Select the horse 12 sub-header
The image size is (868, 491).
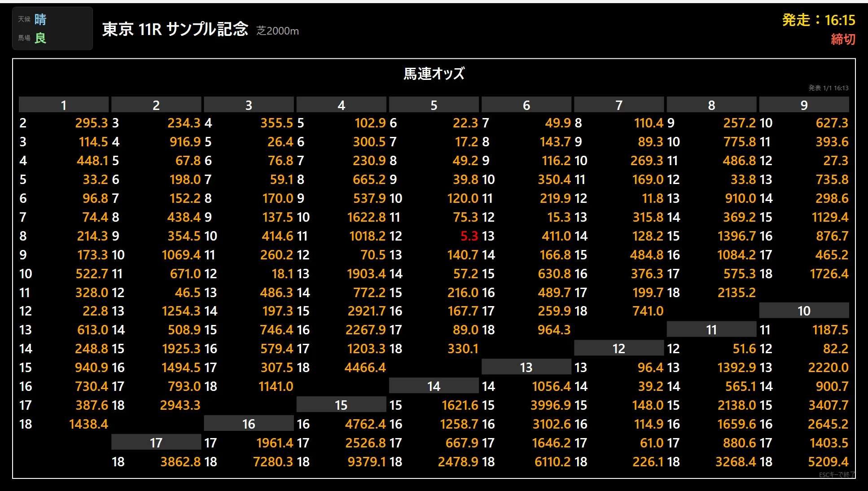click(619, 348)
